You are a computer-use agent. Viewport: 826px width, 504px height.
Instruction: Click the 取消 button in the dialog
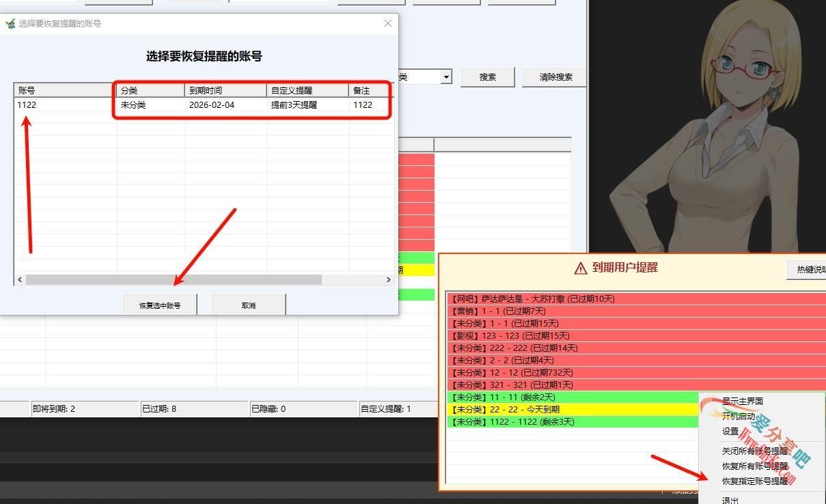point(249,305)
